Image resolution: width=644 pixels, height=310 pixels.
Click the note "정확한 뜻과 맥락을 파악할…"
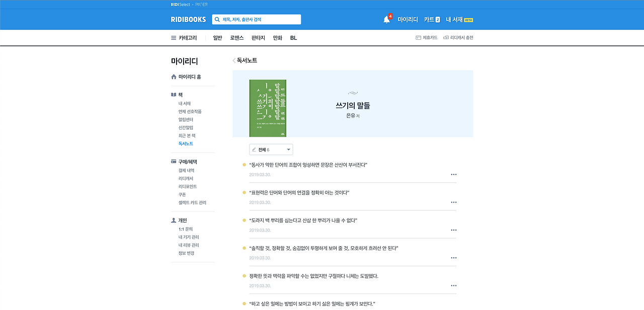point(314,276)
